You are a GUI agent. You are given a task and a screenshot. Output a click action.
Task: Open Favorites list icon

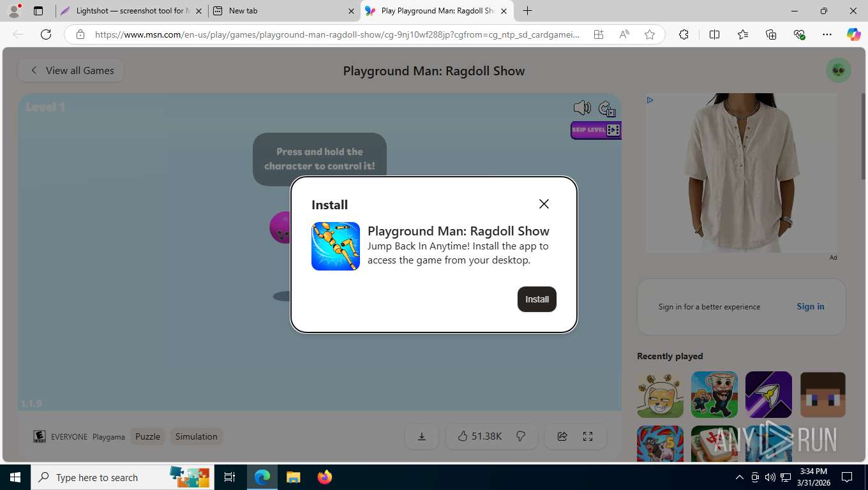pyautogui.click(x=743, y=34)
